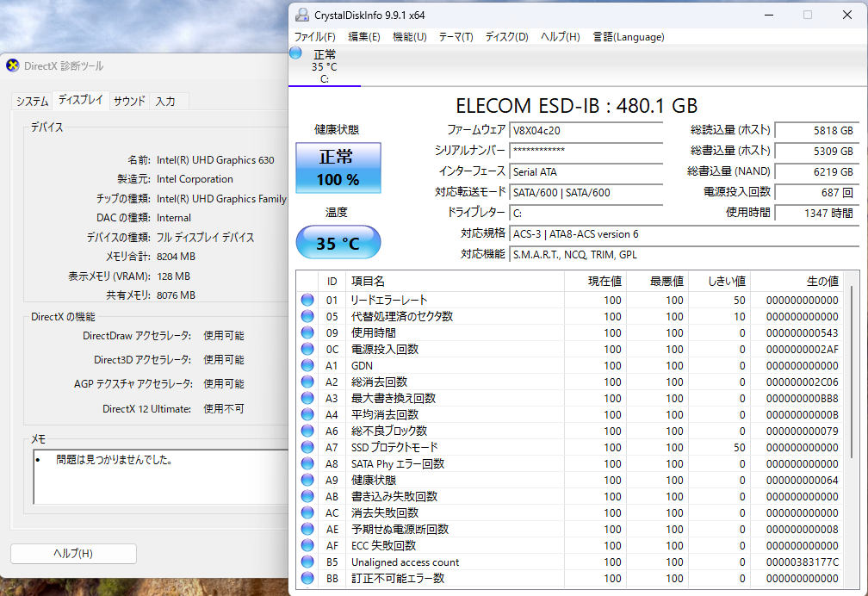Select the blue status orb for drive C:
Screen dimensions: 868x596
[x=295, y=53]
